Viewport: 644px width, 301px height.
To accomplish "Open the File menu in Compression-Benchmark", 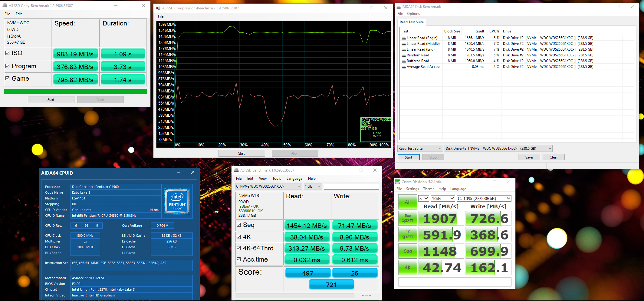I will (161, 16).
